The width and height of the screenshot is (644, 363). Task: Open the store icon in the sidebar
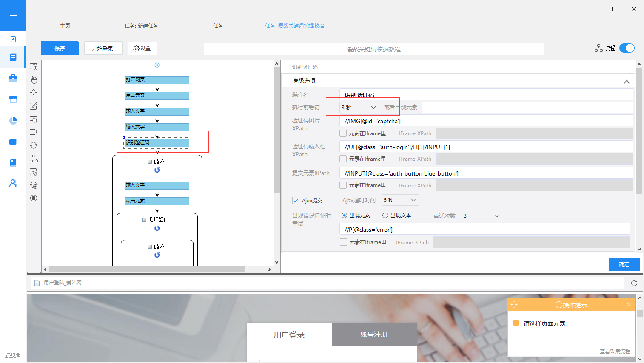pos(13,99)
